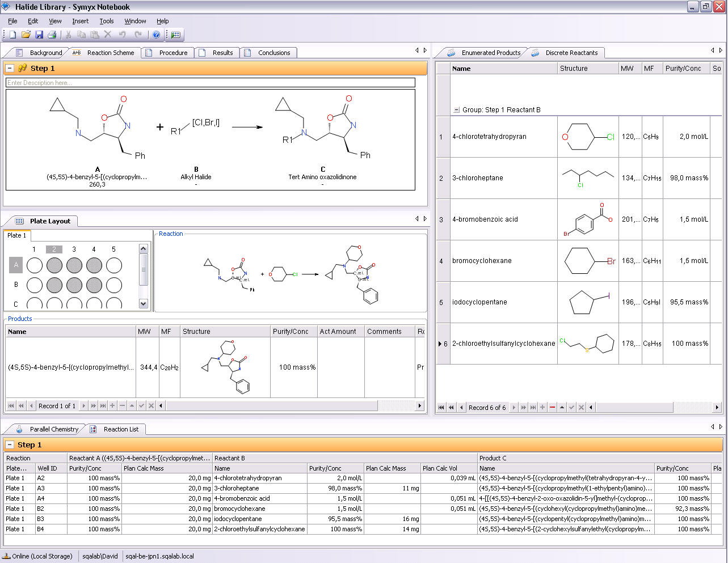Click plate column header 2
The image size is (728, 563).
54,249
